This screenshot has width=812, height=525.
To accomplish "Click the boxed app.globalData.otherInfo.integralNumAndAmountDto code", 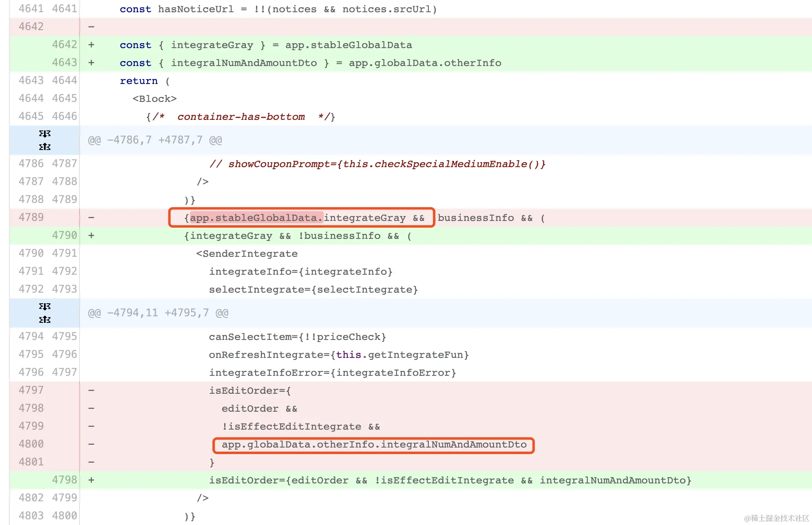I will (x=373, y=445).
